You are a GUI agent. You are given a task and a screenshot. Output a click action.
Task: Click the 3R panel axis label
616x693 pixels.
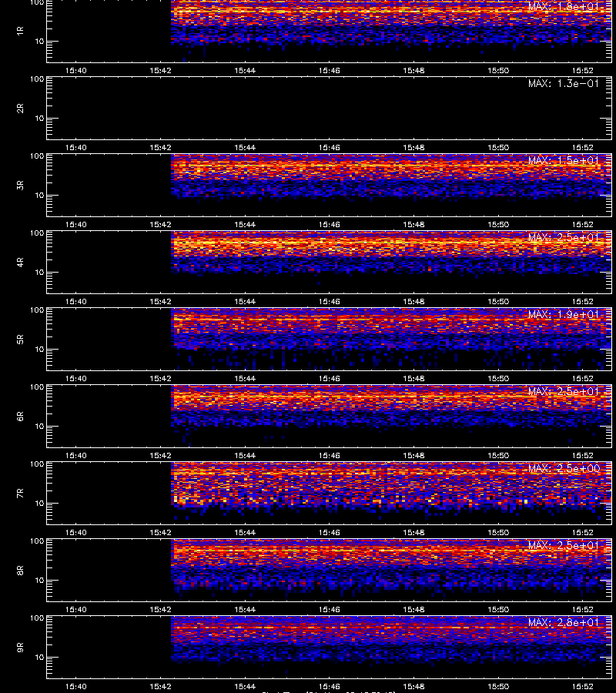(x=20, y=185)
